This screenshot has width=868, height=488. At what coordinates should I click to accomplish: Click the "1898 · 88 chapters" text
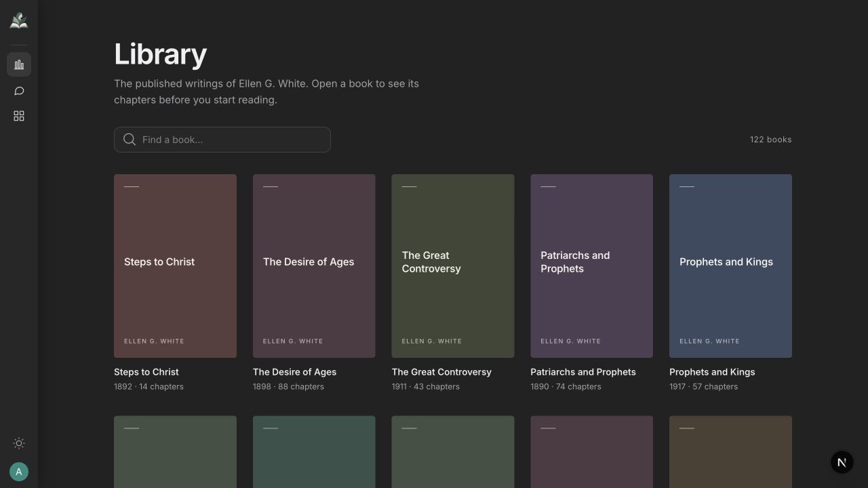click(288, 386)
